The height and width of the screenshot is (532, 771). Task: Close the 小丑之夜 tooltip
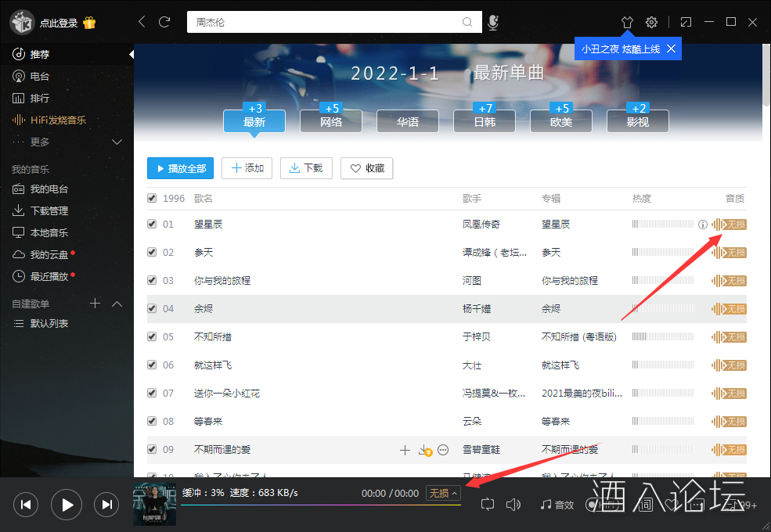click(671, 49)
